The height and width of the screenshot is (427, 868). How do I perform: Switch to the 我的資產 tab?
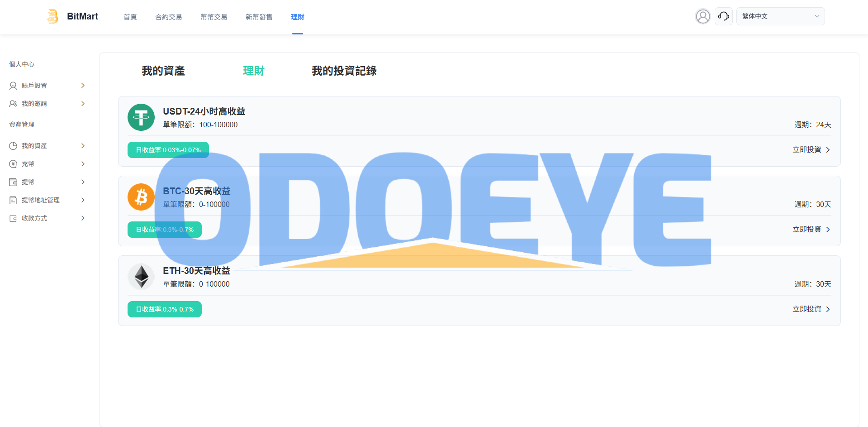pos(163,71)
